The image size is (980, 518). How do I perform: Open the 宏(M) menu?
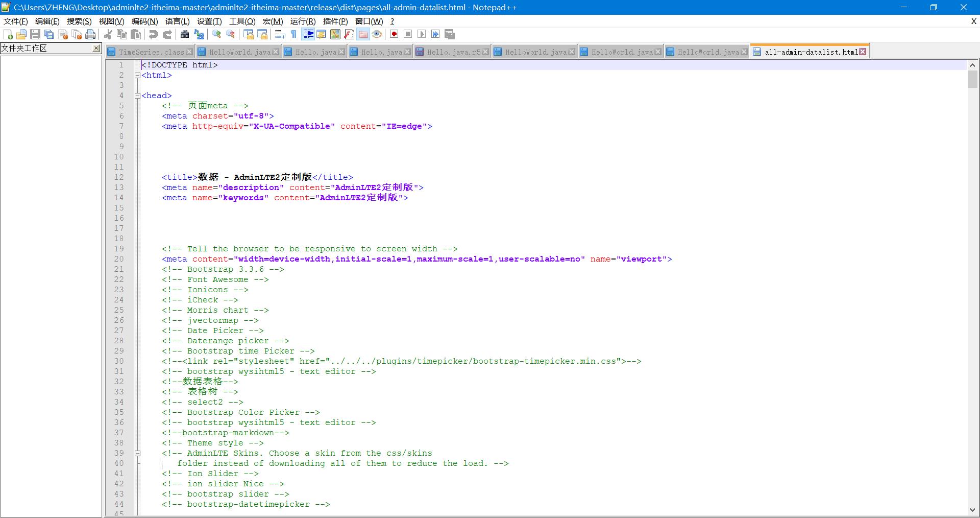(x=273, y=21)
